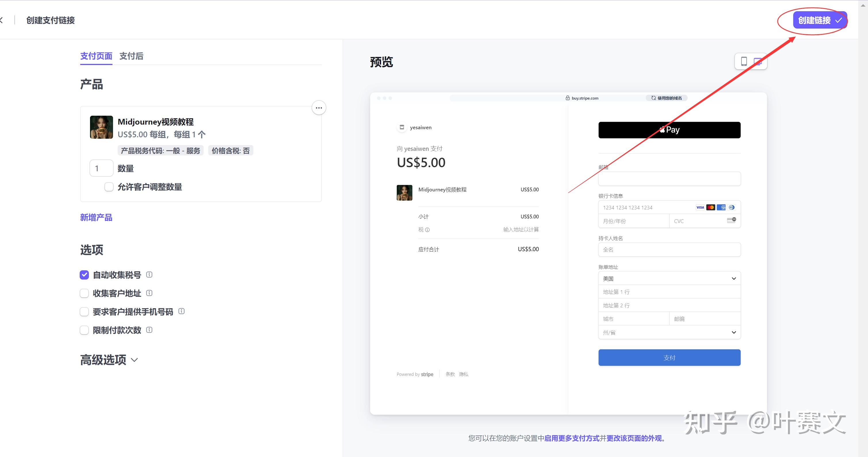Uncheck the 自动收集税号 checkbox
Viewport: 868px width, 457px height.
[x=84, y=275]
